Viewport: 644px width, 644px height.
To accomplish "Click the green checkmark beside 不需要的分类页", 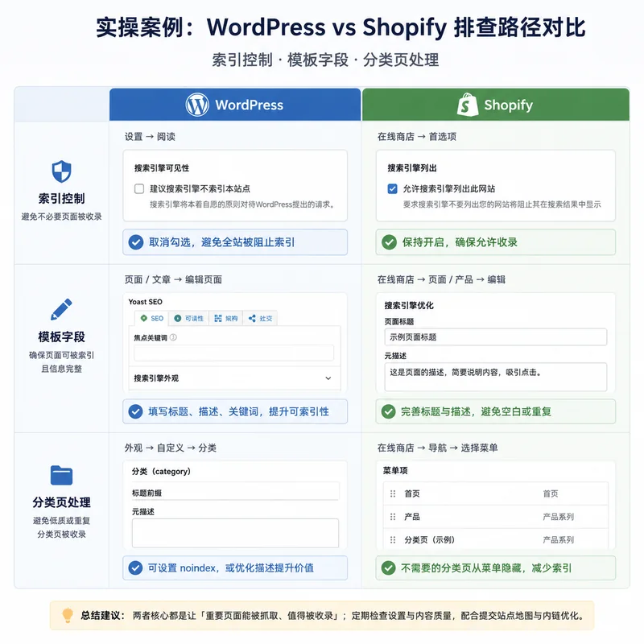I will coord(388,568).
